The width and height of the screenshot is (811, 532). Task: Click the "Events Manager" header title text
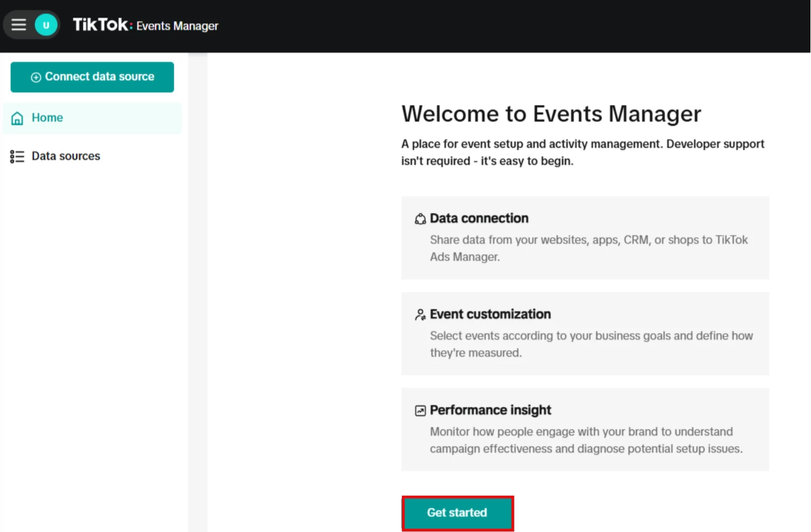[x=177, y=26]
